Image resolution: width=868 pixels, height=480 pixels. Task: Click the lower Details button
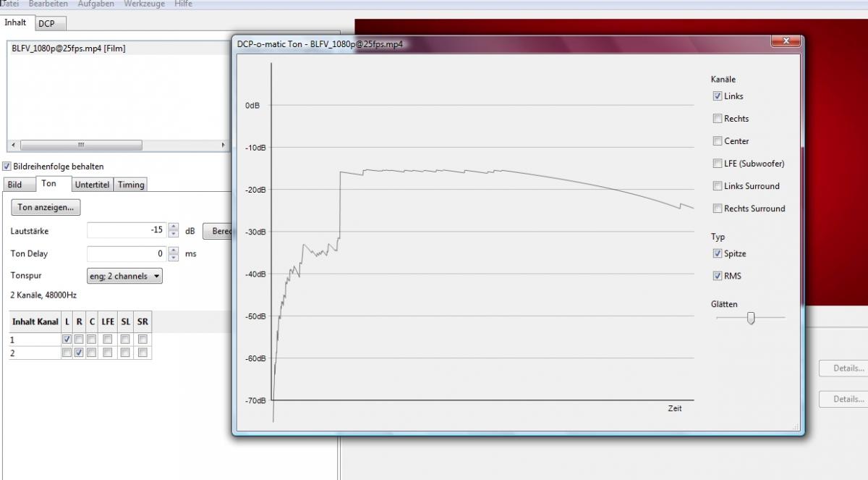[x=845, y=400]
